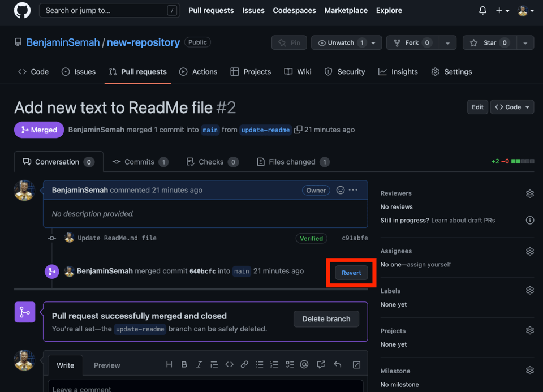Switch to the repository Issues tab
Screen dimensions: 543x392
point(79,72)
